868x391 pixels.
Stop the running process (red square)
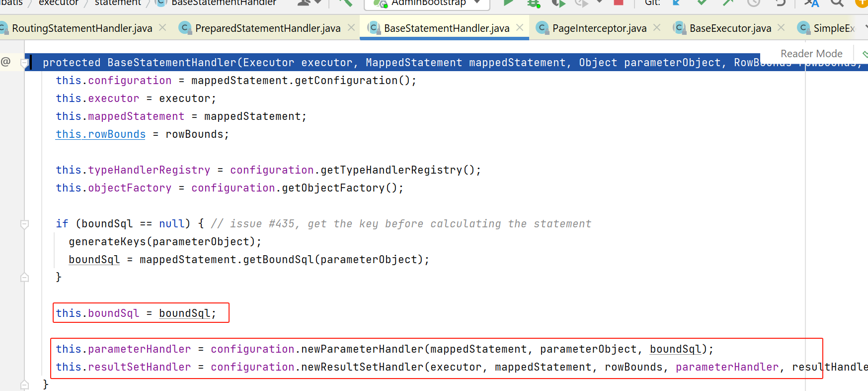[619, 2]
